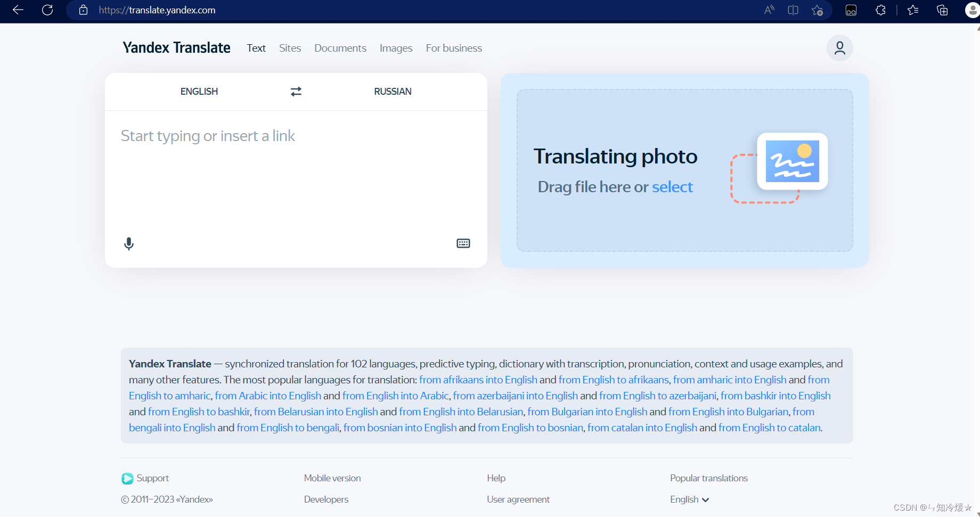Go back using the browser back arrow

(18, 10)
